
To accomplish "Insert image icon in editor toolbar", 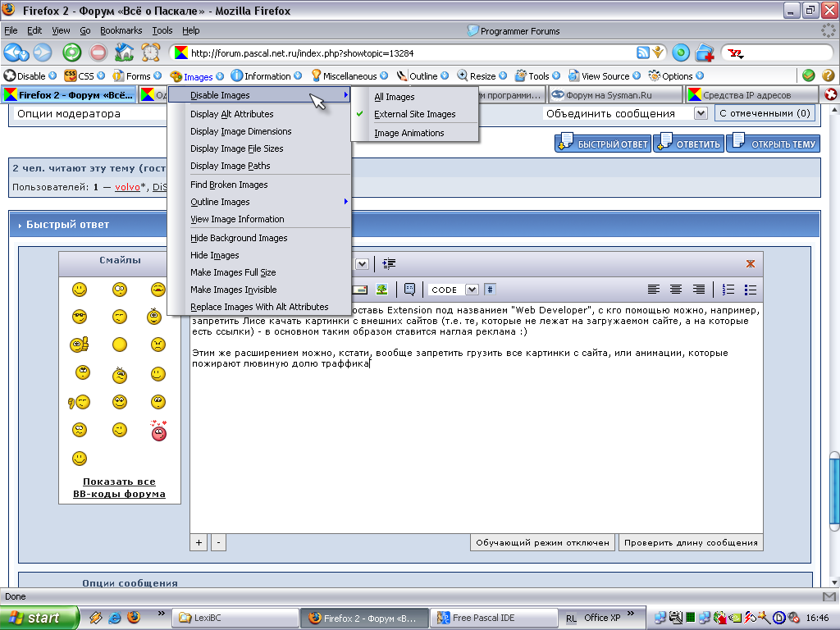I will point(382,290).
